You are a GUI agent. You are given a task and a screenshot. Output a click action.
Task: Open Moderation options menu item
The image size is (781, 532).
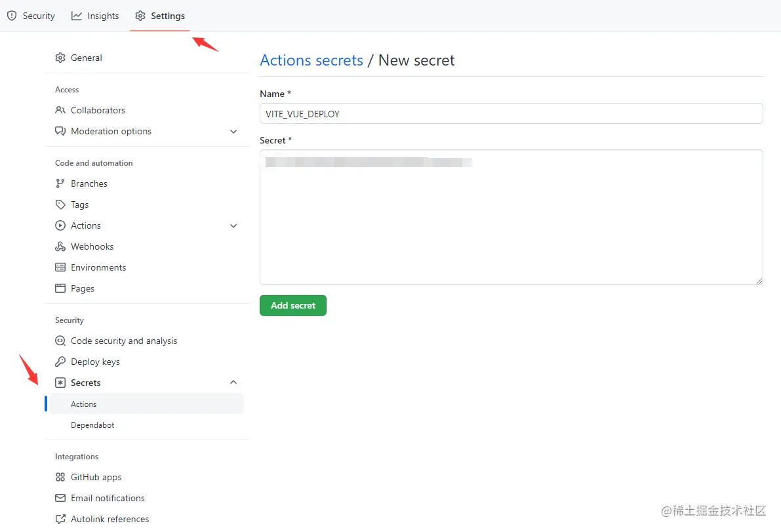point(147,131)
